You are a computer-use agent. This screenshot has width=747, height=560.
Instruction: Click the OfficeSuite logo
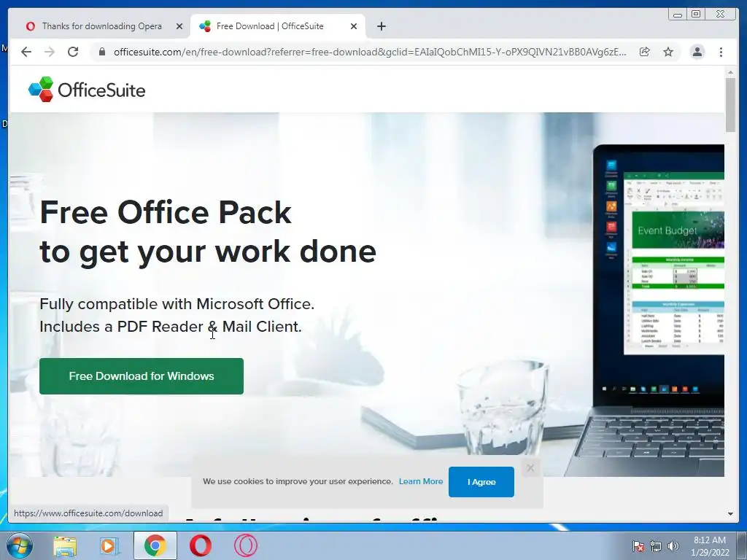(87, 90)
